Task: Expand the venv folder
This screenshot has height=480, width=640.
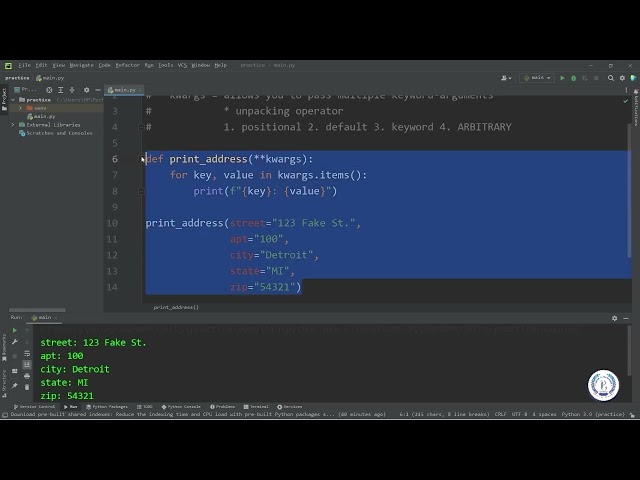Action: click(20, 108)
